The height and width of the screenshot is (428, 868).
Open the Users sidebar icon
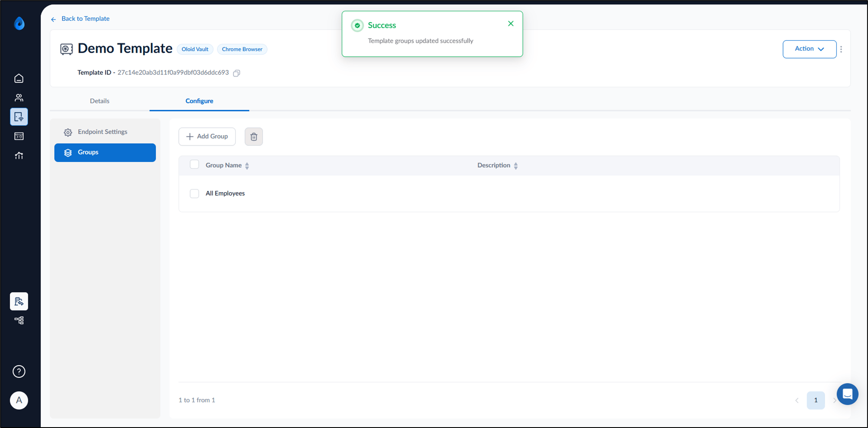point(19,98)
